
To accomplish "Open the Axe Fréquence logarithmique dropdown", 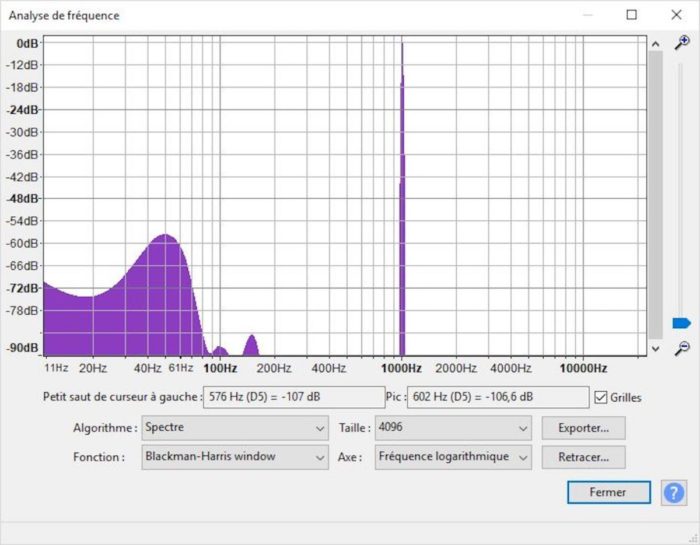I will [x=453, y=457].
